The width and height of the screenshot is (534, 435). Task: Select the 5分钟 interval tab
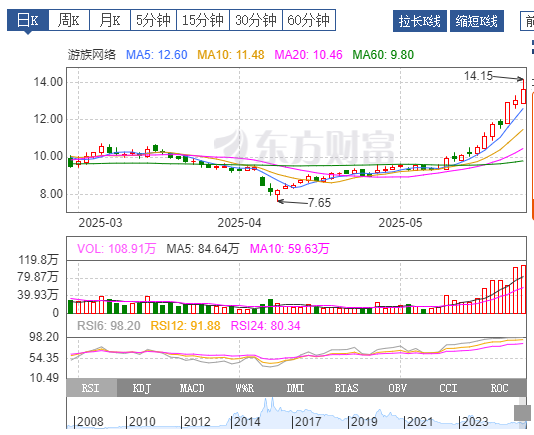click(x=153, y=20)
